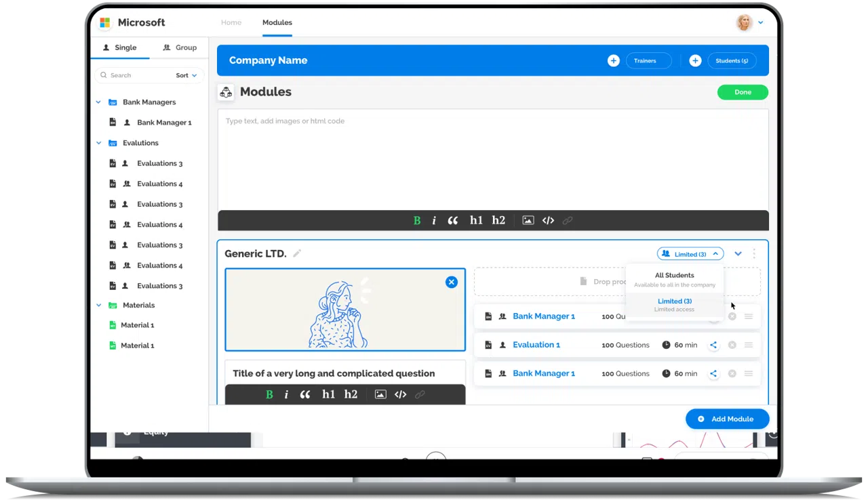Click the Limited (3) access dropdown button

690,254
